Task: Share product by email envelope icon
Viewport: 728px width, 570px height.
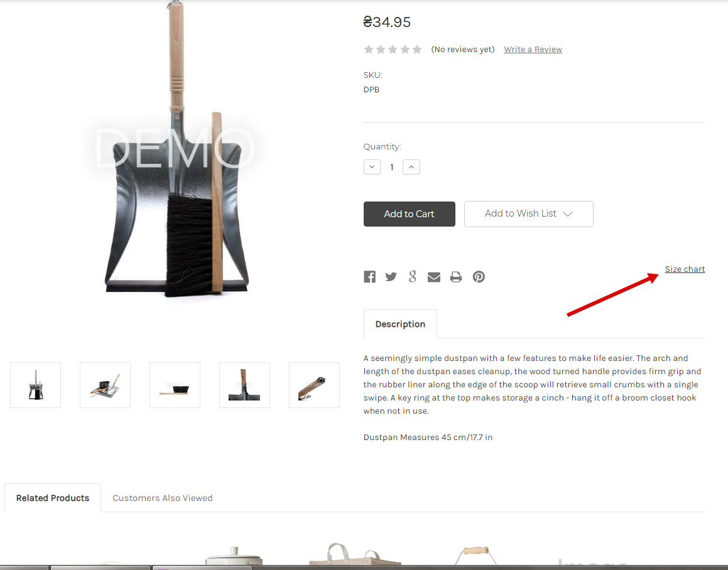Action: click(x=433, y=277)
